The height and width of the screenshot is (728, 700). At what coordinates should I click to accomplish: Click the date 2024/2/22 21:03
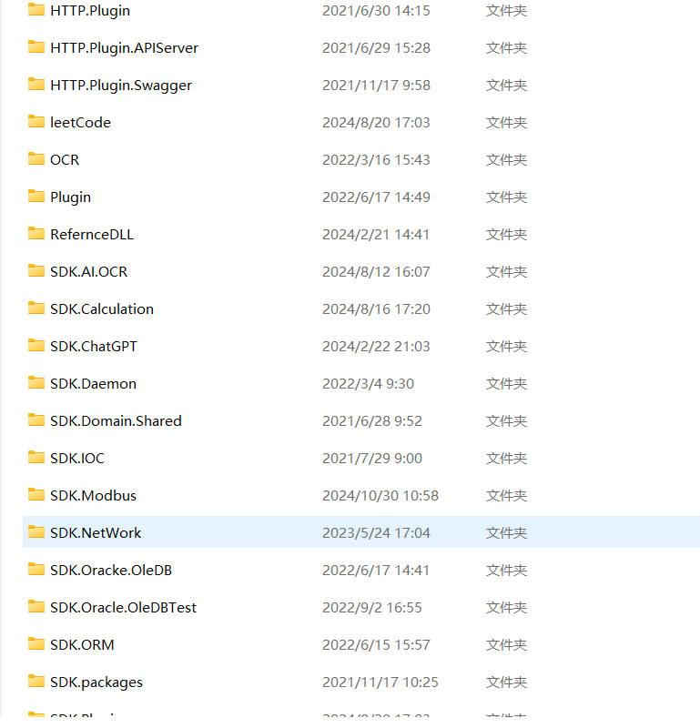tap(376, 347)
